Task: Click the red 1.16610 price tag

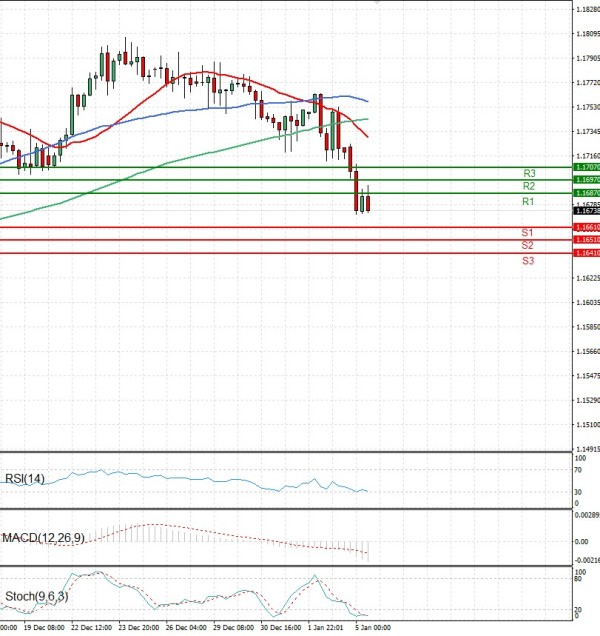Action: pyautogui.click(x=586, y=227)
